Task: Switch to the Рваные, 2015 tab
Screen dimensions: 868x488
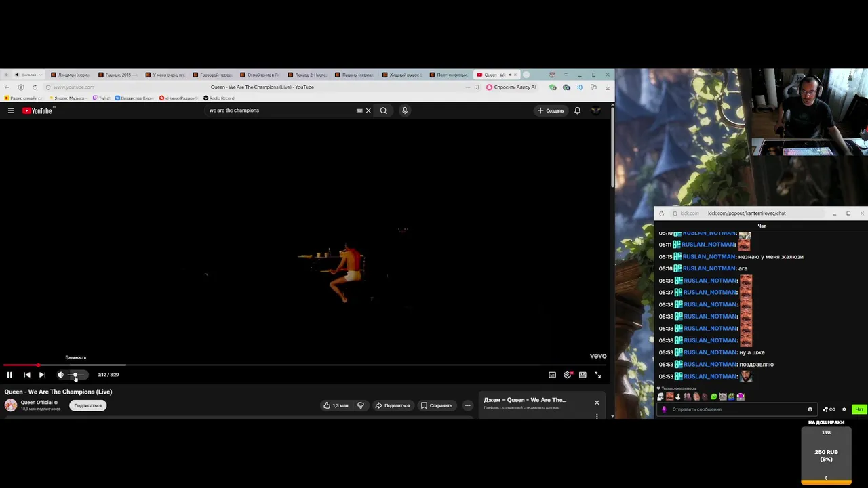Action: point(118,75)
